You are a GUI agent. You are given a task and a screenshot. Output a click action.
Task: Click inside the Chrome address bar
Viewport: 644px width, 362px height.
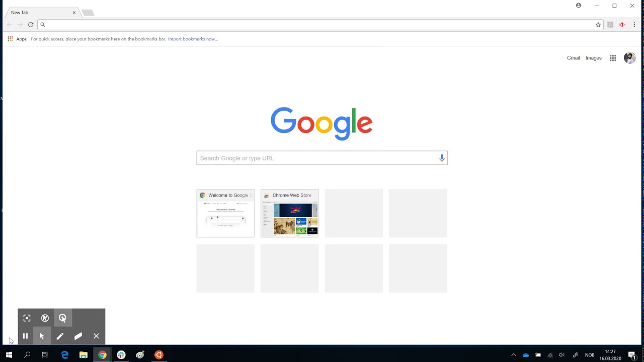pos(320,25)
